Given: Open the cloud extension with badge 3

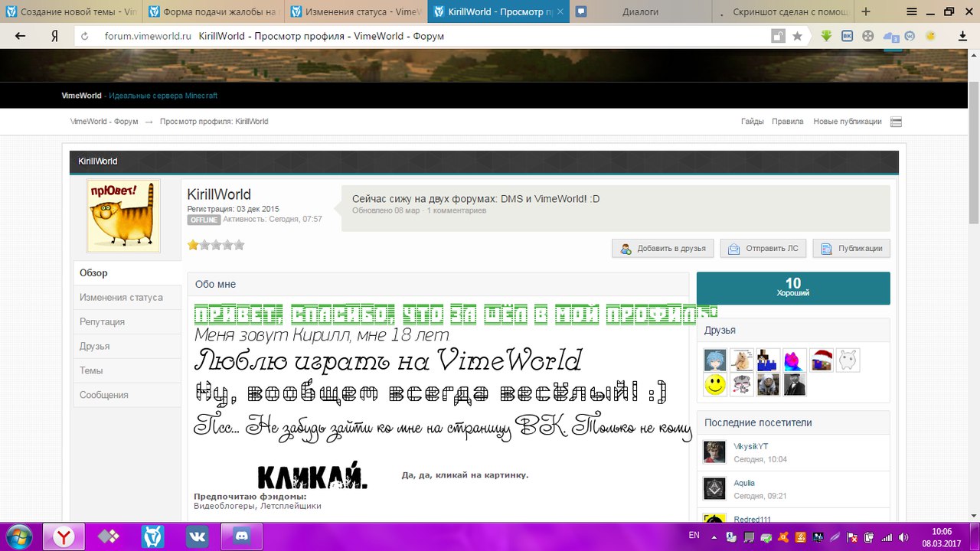Looking at the screenshot, I should [890, 37].
